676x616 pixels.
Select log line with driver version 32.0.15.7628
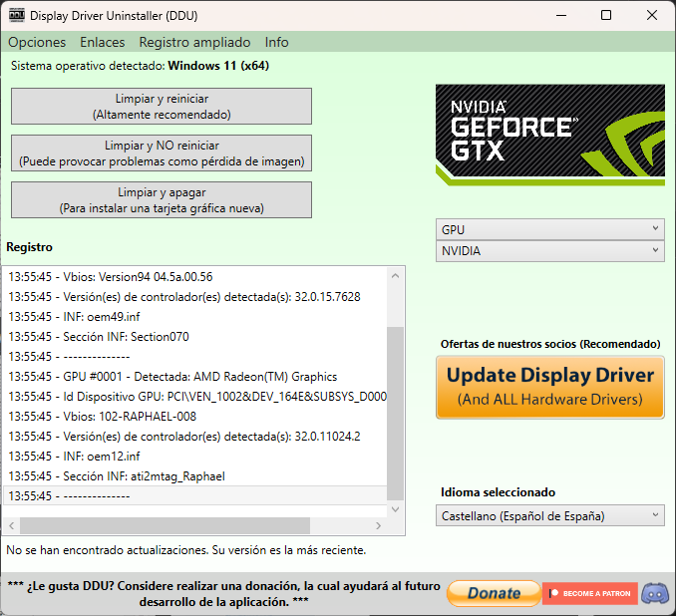(x=195, y=297)
